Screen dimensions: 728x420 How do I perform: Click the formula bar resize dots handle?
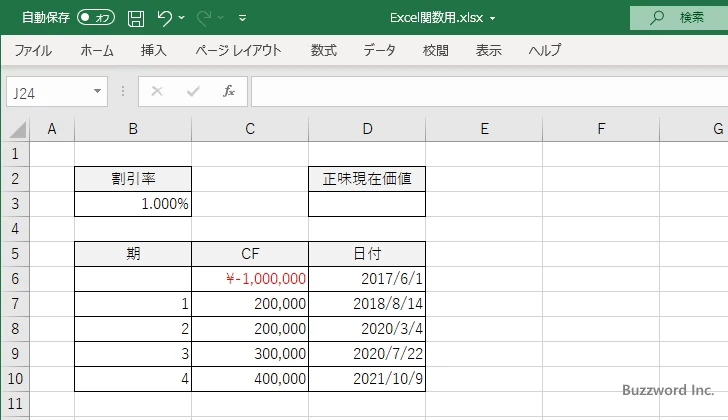123,91
